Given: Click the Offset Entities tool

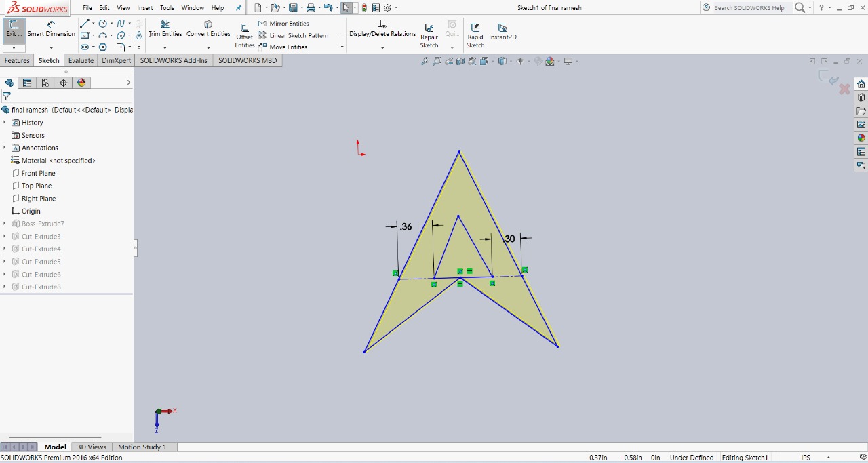Looking at the screenshot, I should (x=245, y=36).
